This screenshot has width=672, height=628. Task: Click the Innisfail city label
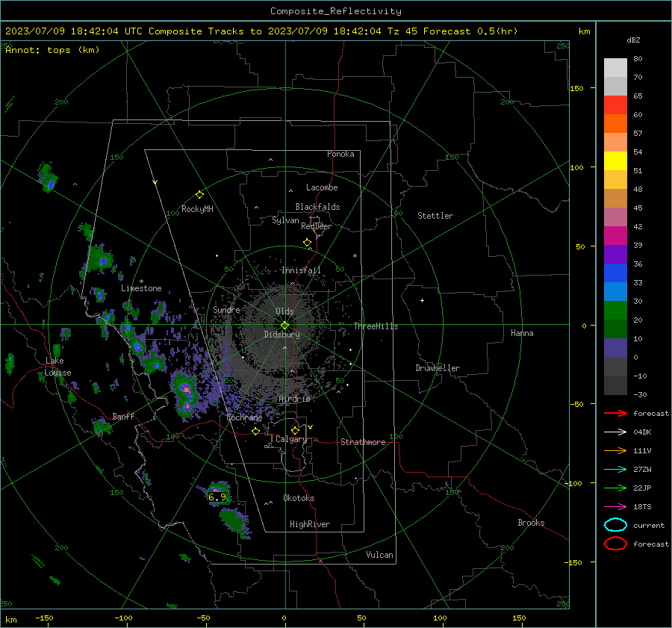click(301, 270)
